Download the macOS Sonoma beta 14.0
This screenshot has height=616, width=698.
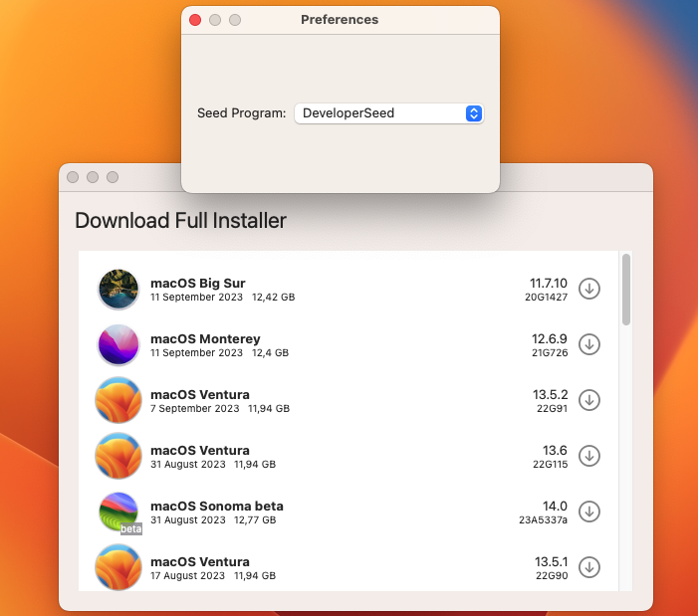click(589, 512)
